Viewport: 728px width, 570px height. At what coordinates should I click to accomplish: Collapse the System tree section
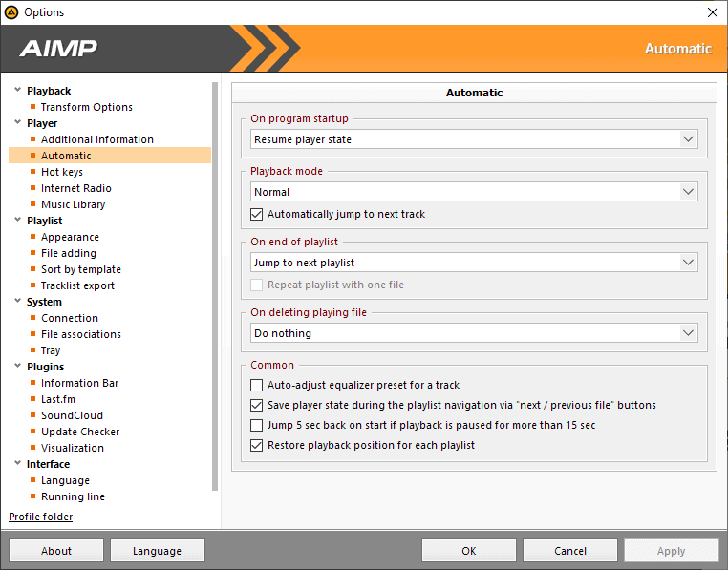coord(17,301)
